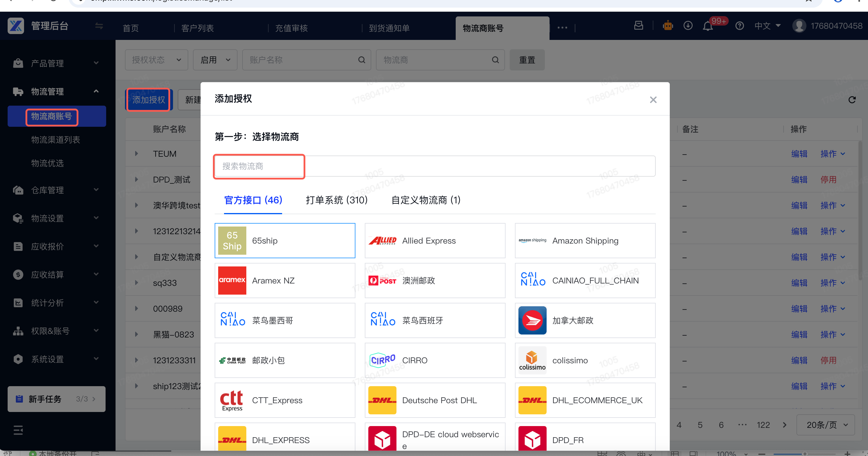Open more tabs ellipsis menu
Viewport: 868px width, 456px height.
click(562, 28)
